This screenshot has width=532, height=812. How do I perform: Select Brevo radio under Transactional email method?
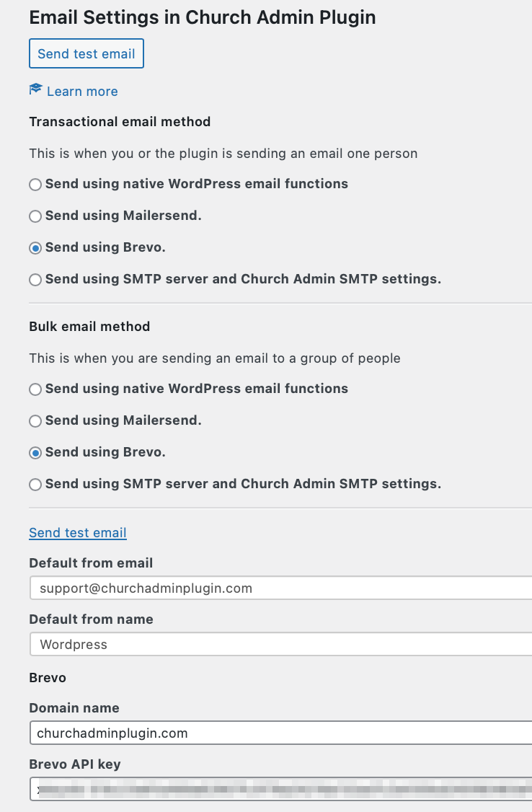pos(35,248)
